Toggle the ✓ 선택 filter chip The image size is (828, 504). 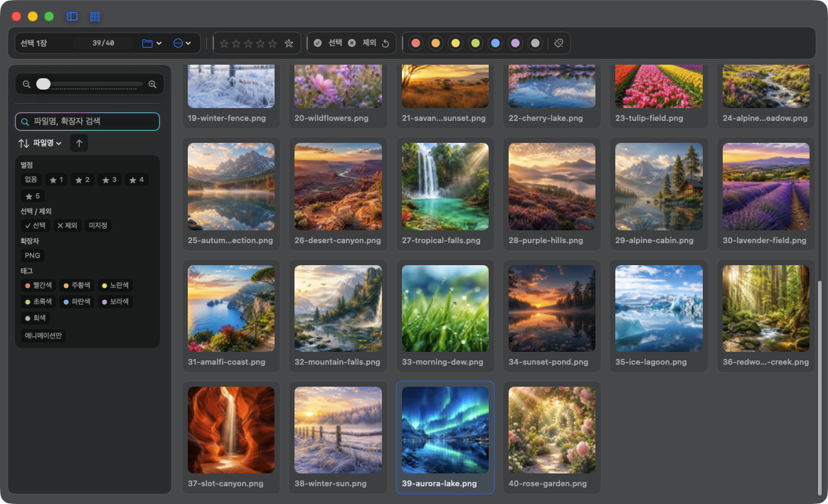coord(36,225)
